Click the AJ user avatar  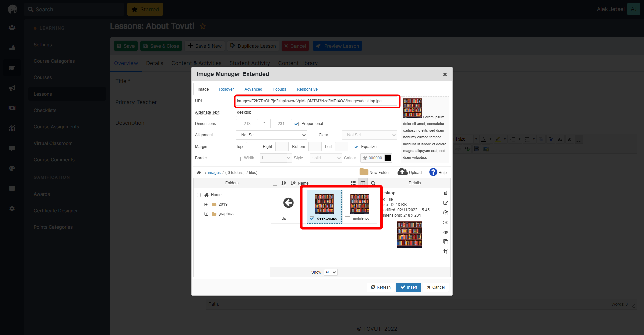634,9
